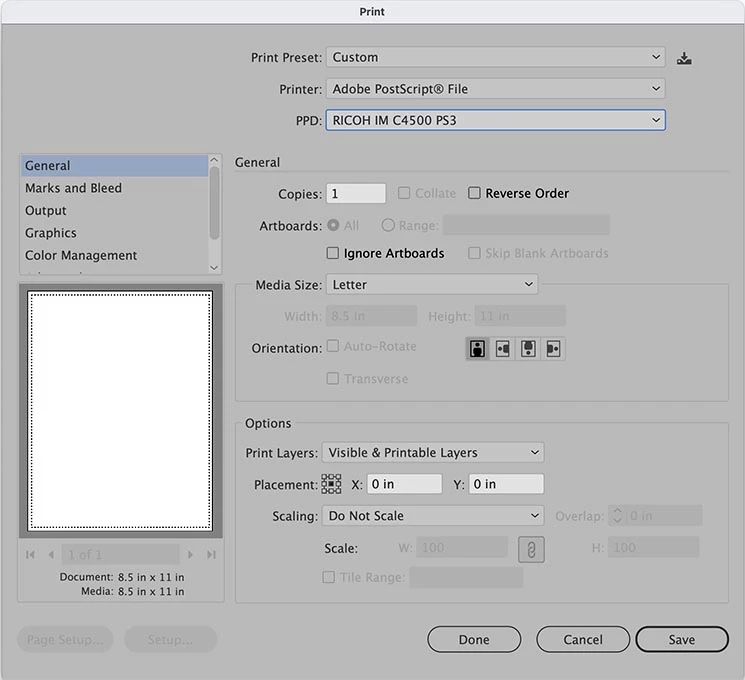This screenshot has height=680, width=745.
Task: Click the Tile Range input field
Action: coord(466,577)
